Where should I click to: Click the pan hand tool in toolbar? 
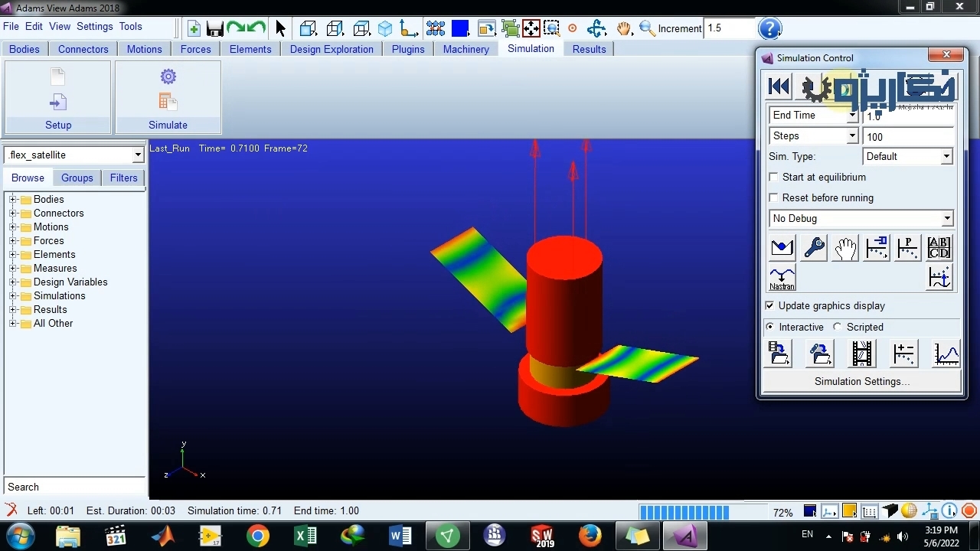(x=624, y=29)
